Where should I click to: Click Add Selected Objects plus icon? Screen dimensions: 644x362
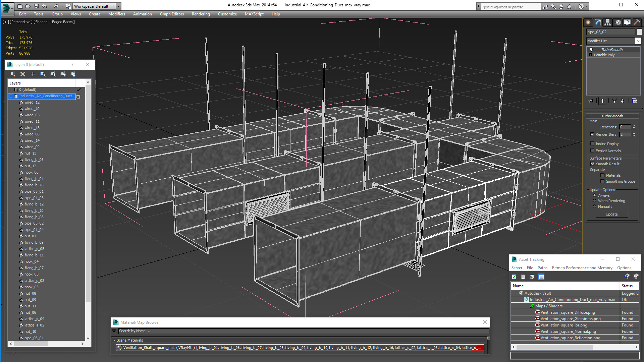tap(33, 74)
